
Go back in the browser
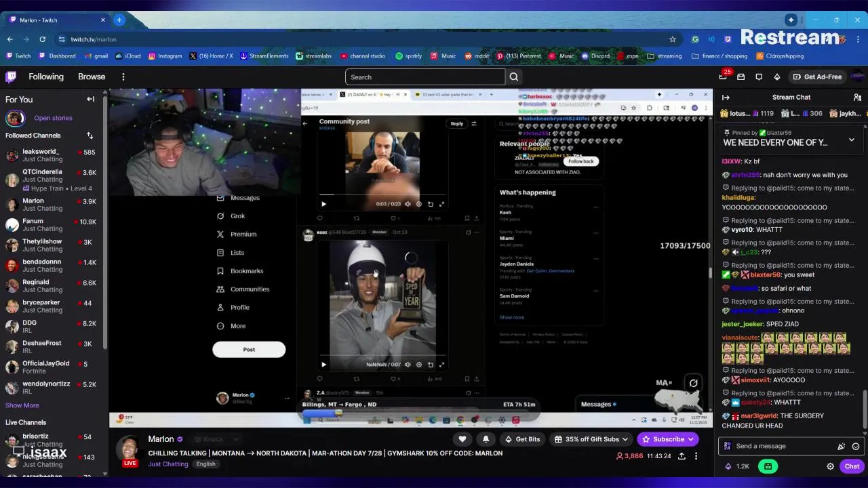point(10,39)
